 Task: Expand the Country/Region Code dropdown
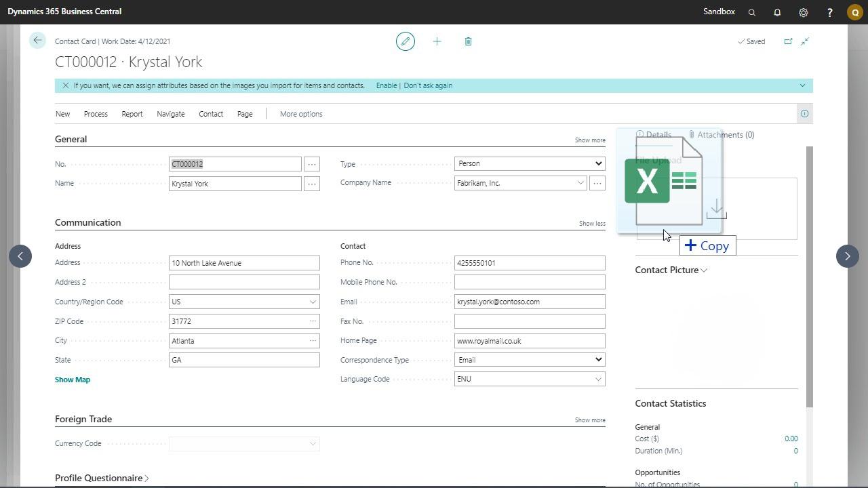[x=313, y=302]
